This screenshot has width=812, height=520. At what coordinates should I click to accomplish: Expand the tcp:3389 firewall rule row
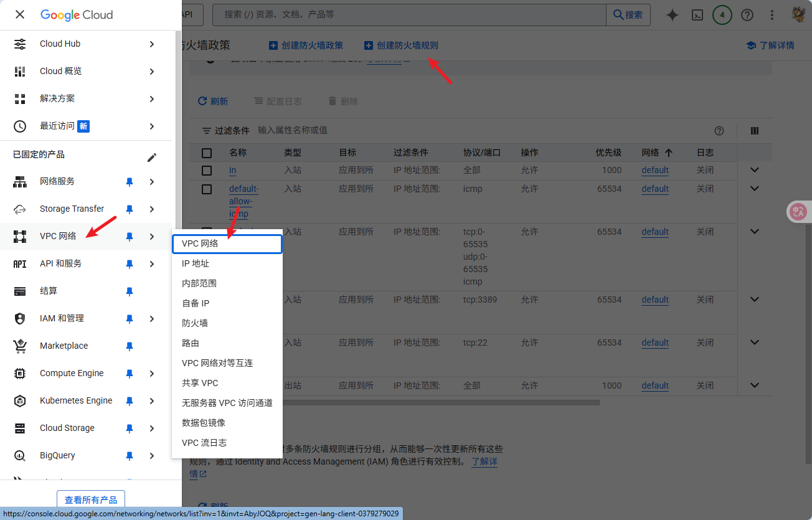[755, 300]
